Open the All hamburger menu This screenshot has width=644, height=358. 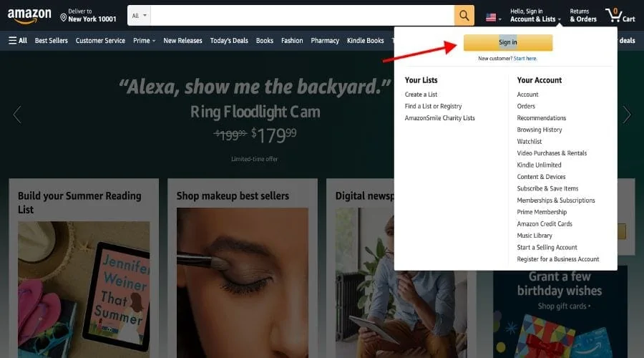(x=18, y=40)
